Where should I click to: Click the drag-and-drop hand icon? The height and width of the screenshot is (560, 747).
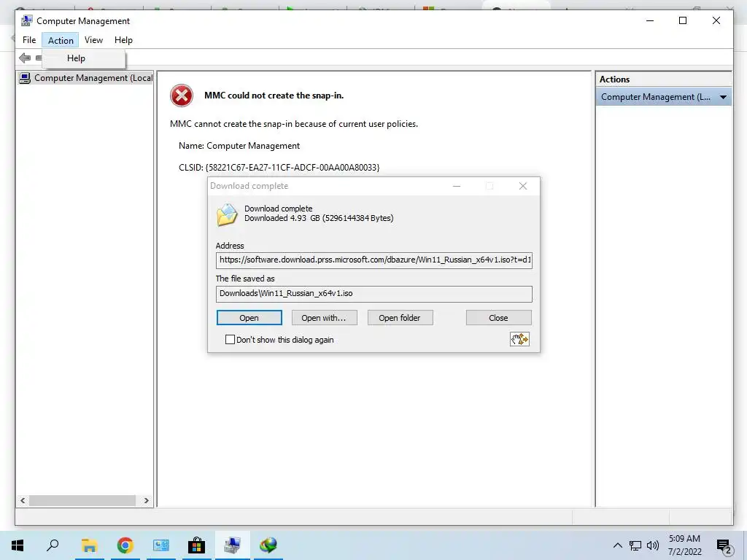[519, 339]
